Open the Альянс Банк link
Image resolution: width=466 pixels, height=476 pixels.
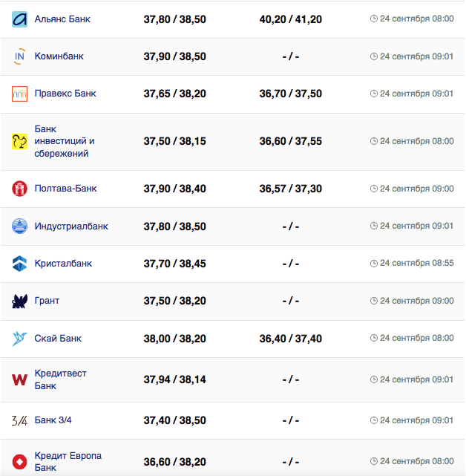62,19
